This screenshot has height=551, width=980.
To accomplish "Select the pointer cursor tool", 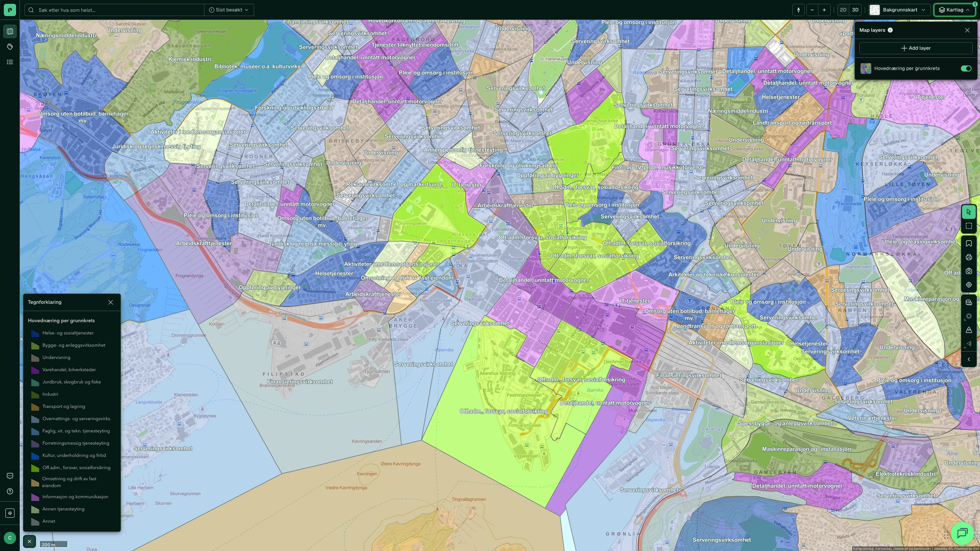I will point(969,212).
